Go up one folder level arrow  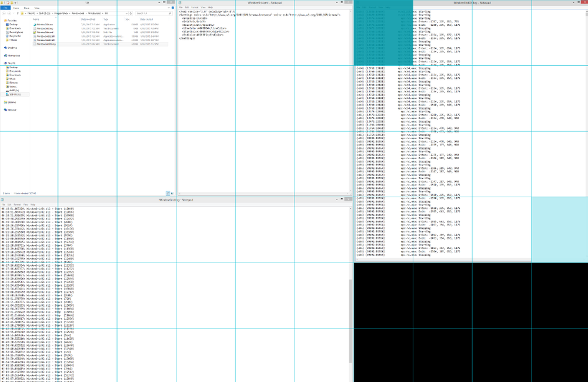point(18,14)
